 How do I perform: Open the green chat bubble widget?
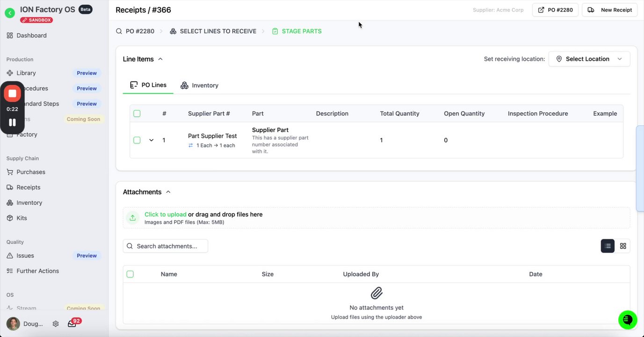coord(628,320)
